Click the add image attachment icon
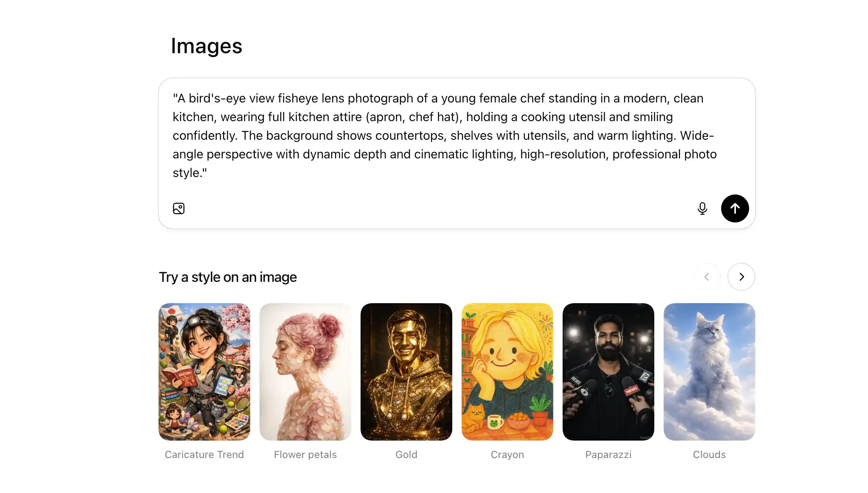Image resolution: width=868 pixels, height=493 pixels. coord(179,208)
